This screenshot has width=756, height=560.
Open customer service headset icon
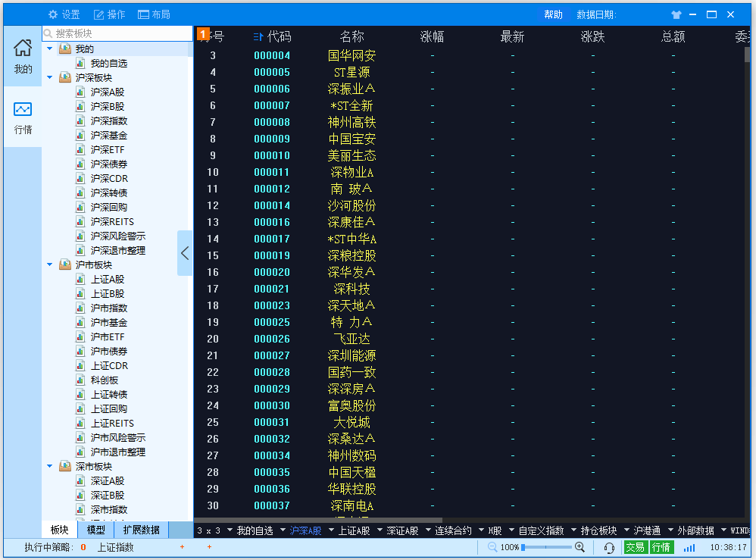(609, 547)
